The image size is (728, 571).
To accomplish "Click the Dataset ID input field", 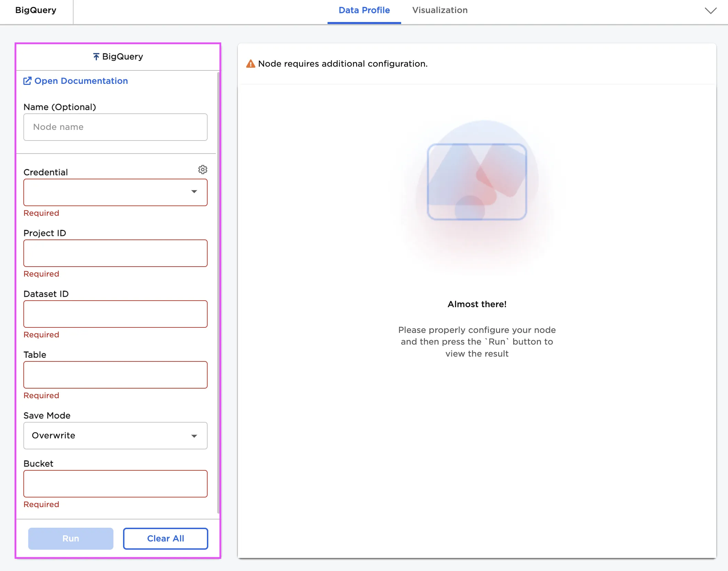I will click(x=115, y=314).
